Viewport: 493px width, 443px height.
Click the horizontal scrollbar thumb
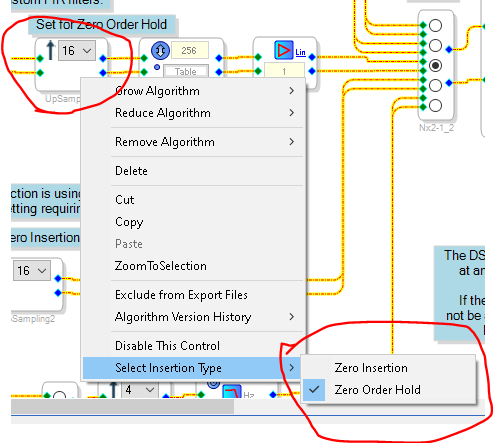[x=122, y=406]
